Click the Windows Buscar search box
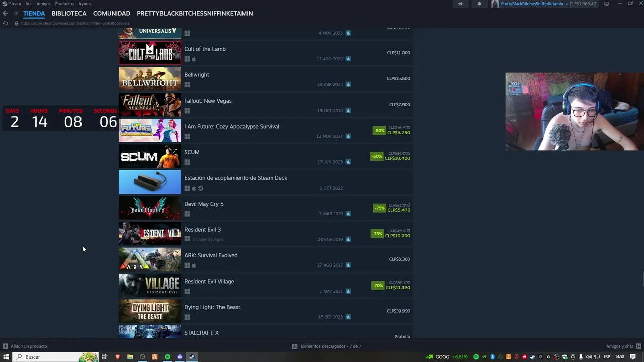The width and height of the screenshot is (644, 362). click(x=55, y=357)
